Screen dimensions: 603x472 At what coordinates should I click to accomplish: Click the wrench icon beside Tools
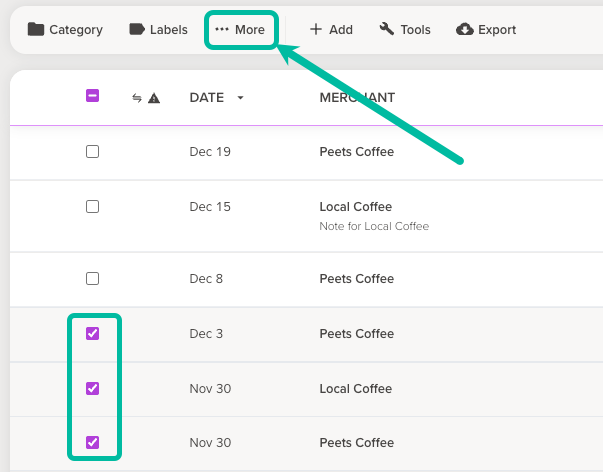(387, 29)
